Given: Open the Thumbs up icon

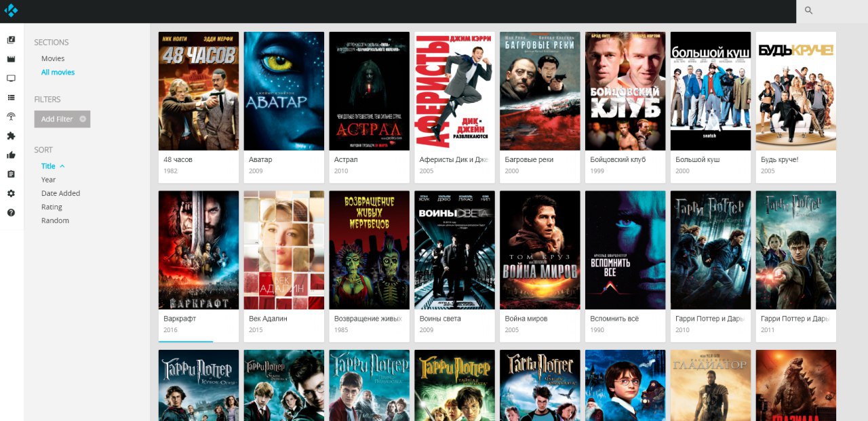Looking at the screenshot, I should pyautogui.click(x=11, y=155).
